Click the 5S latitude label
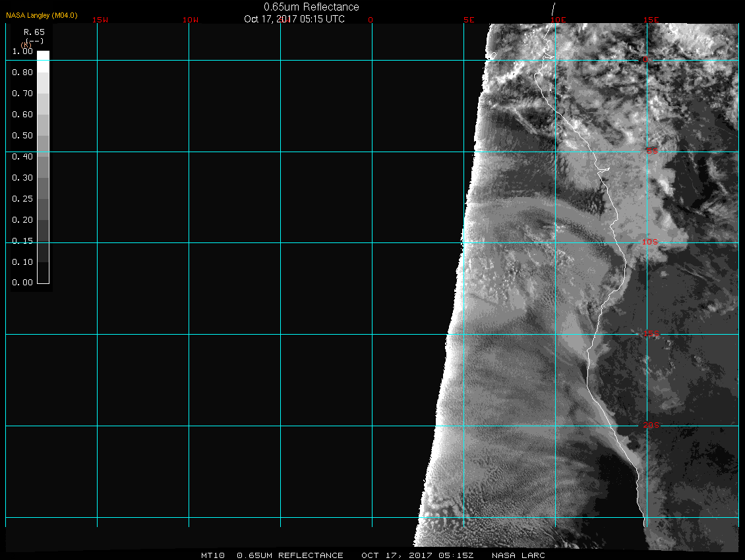This screenshot has width=745, height=560. (652, 151)
